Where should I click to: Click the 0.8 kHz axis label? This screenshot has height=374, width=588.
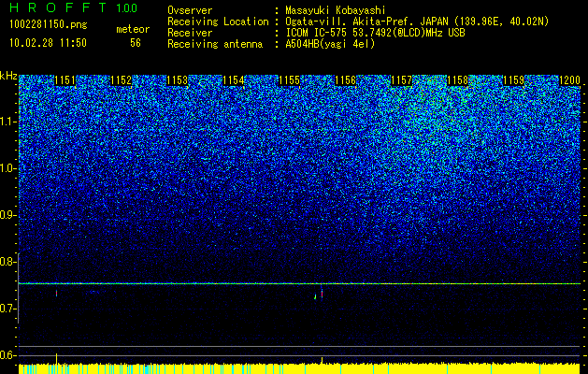8,262
